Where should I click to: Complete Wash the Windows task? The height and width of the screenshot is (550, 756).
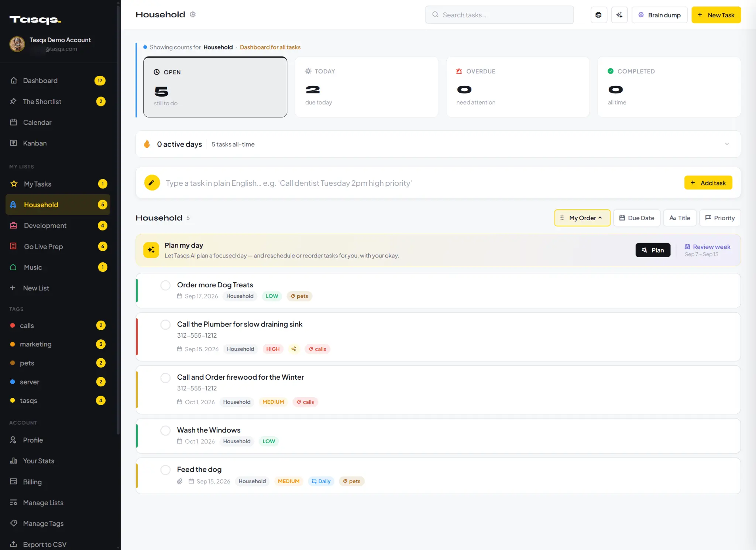(165, 430)
